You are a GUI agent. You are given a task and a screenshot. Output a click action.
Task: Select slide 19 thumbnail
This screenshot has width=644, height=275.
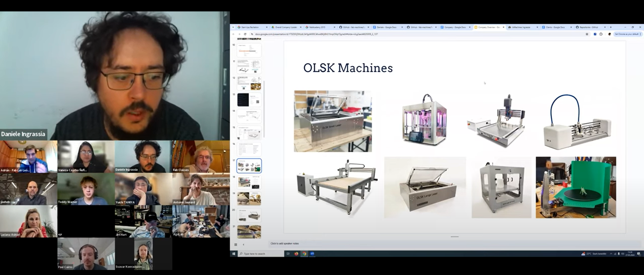[x=249, y=199]
